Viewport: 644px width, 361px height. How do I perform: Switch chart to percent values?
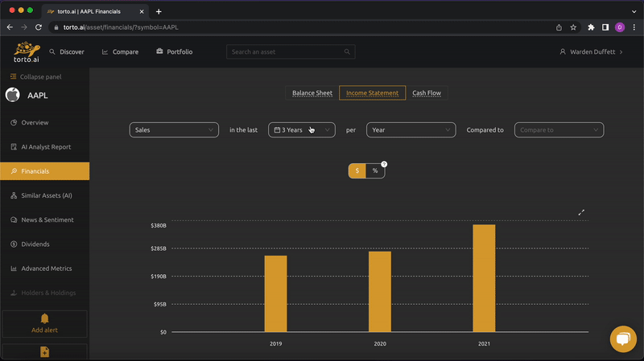click(375, 170)
